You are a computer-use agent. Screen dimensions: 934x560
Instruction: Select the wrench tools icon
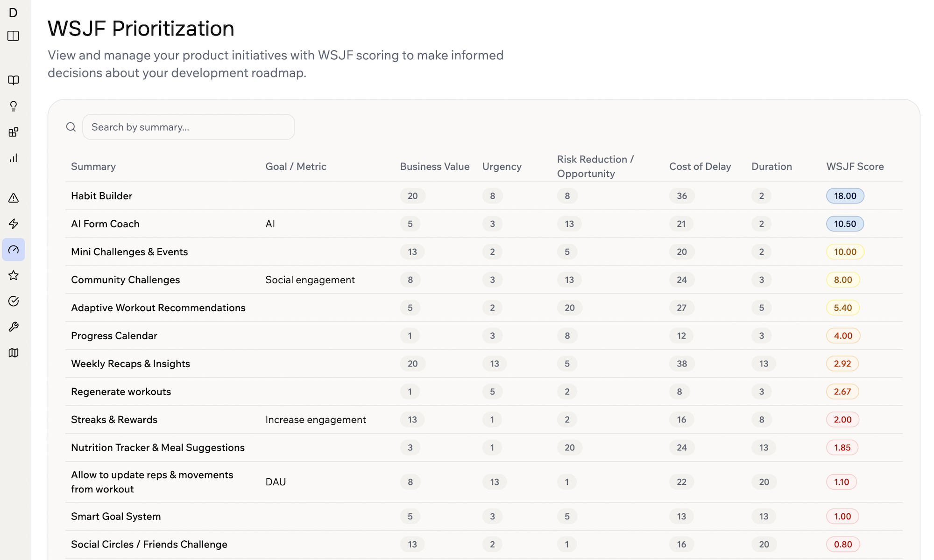(14, 327)
